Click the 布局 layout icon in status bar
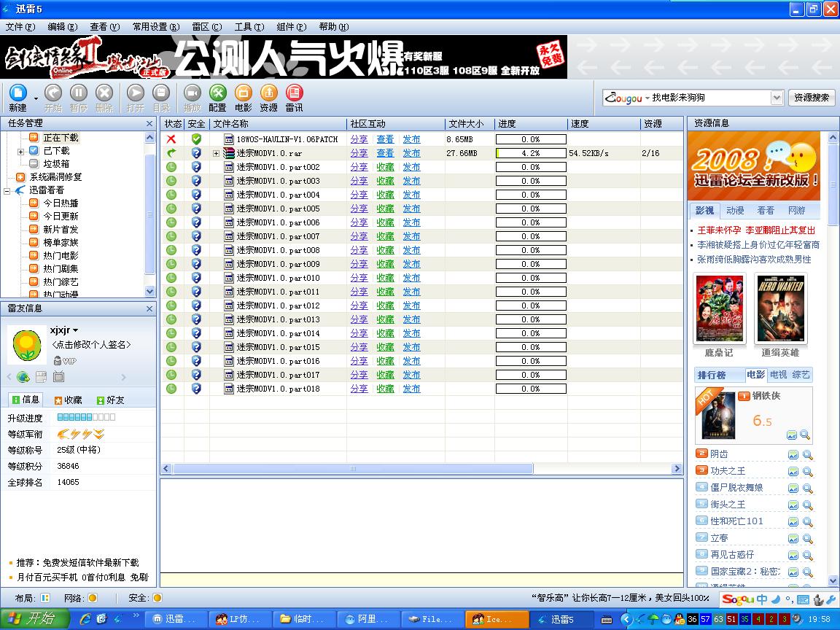 click(x=45, y=598)
